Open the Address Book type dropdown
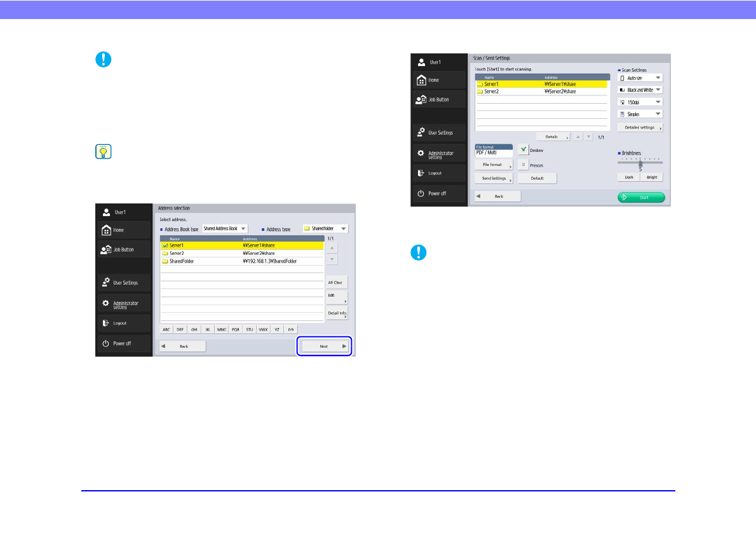The height and width of the screenshot is (534, 756). (224, 228)
